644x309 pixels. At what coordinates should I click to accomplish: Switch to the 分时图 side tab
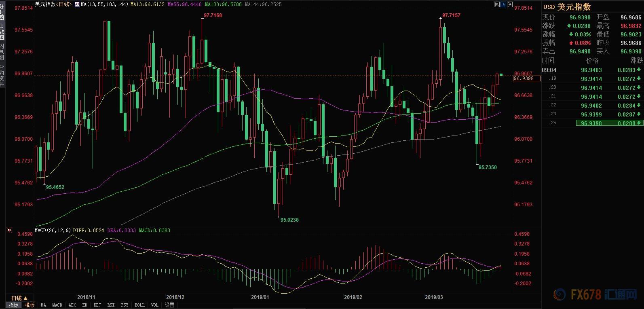coord(2,11)
